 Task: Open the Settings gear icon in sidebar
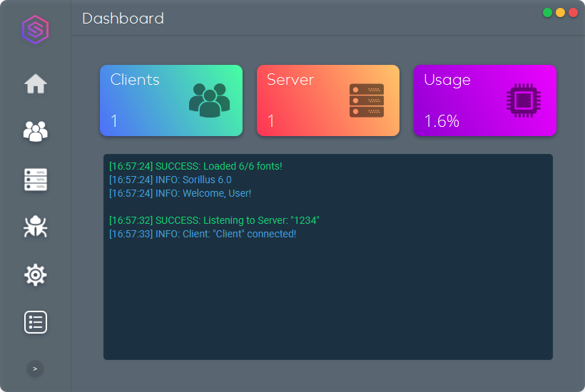(36, 275)
